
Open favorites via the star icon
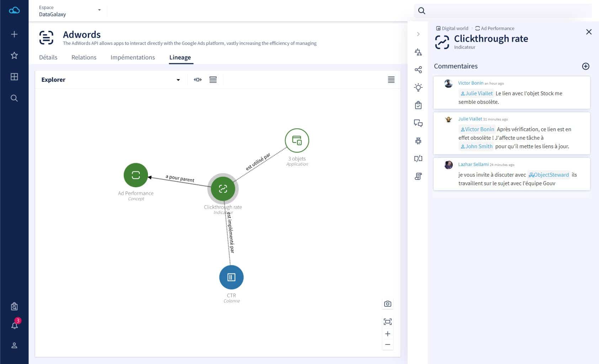pyautogui.click(x=14, y=55)
